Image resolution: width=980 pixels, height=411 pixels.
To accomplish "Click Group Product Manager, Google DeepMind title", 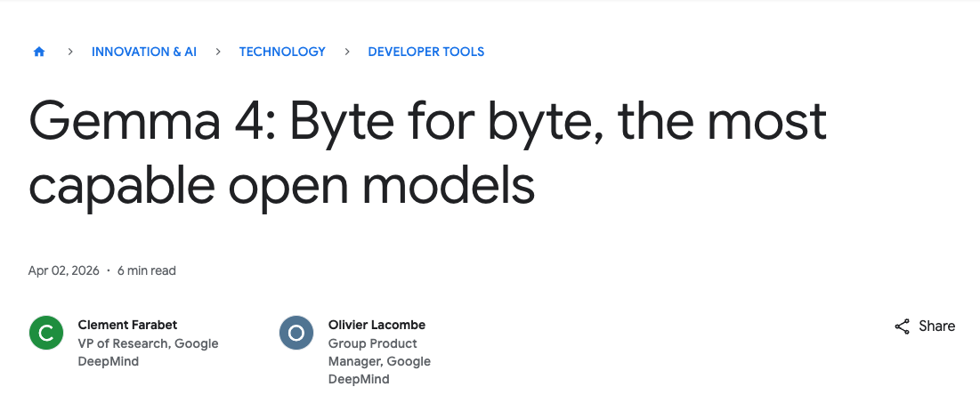I will (x=379, y=361).
